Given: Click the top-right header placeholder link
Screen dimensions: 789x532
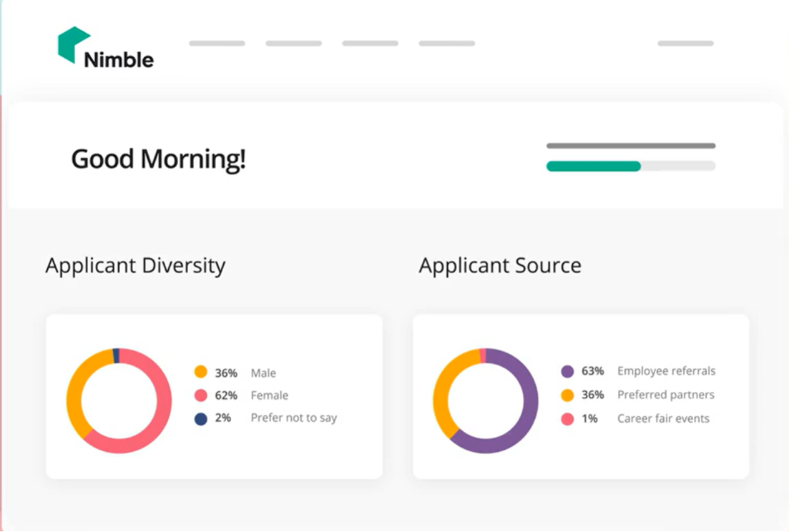Looking at the screenshot, I should tap(685, 44).
